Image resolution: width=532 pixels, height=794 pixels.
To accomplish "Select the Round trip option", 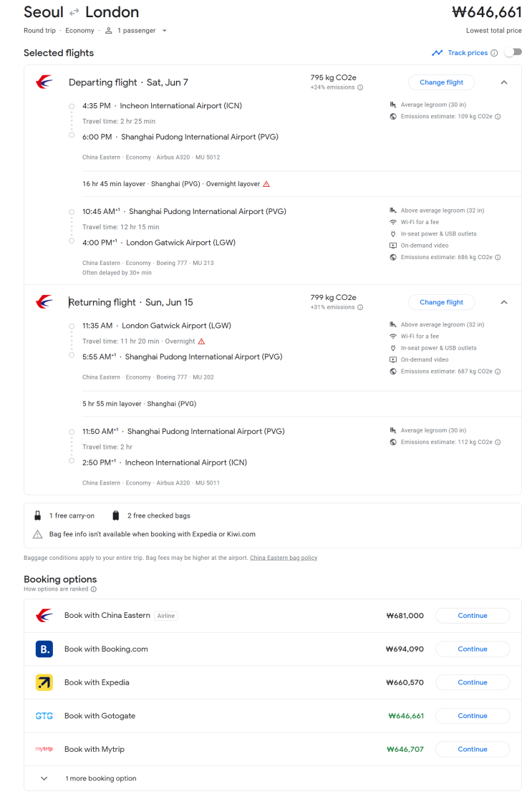I will (x=39, y=31).
